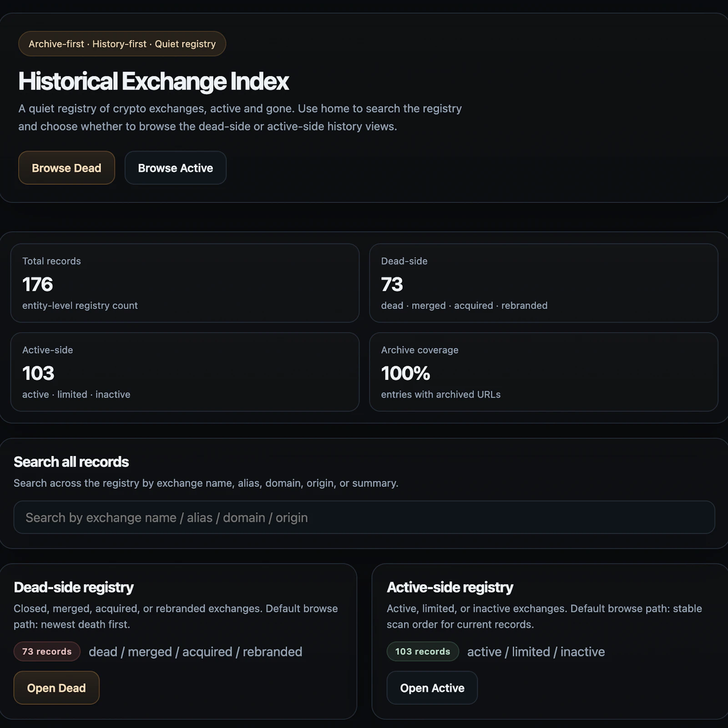Click the entries with archived URLs caption
This screenshot has width=728, height=728.
pos(440,394)
